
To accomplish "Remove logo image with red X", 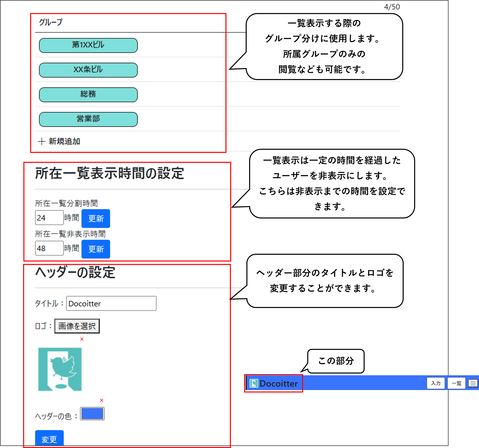I will (x=82, y=339).
